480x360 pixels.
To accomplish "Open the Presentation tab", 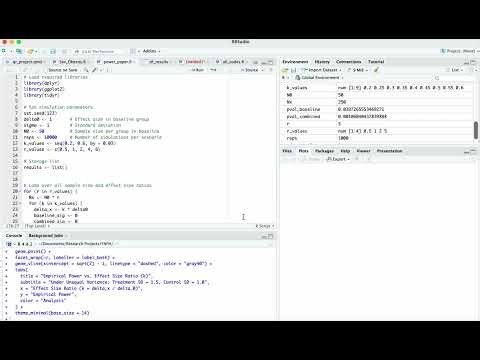I will click(389, 151).
